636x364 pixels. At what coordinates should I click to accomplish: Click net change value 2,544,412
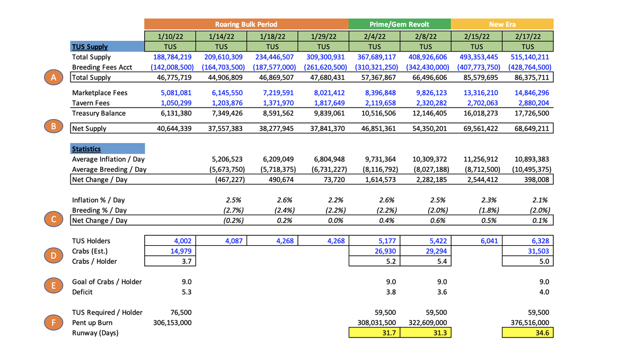point(483,180)
